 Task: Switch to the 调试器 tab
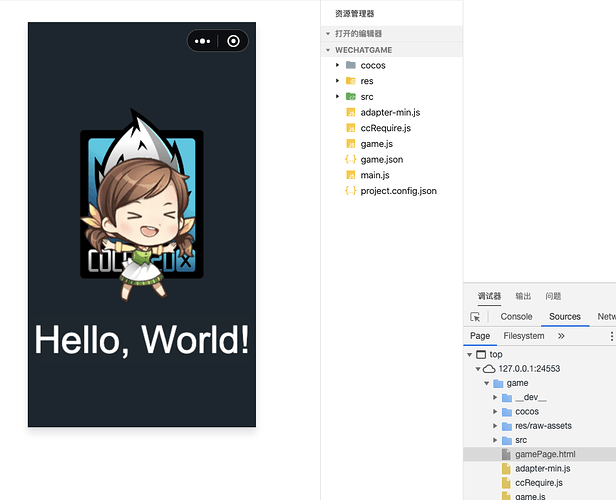(490, 296)
